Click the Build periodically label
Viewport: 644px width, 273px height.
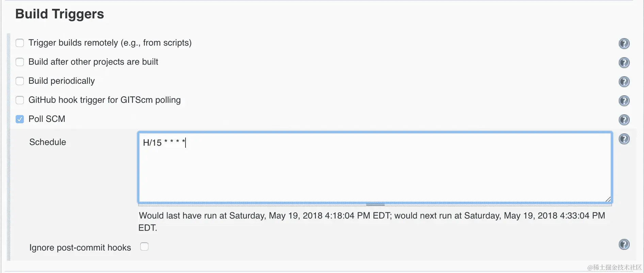pyautogui.click(x=62, y=81)
